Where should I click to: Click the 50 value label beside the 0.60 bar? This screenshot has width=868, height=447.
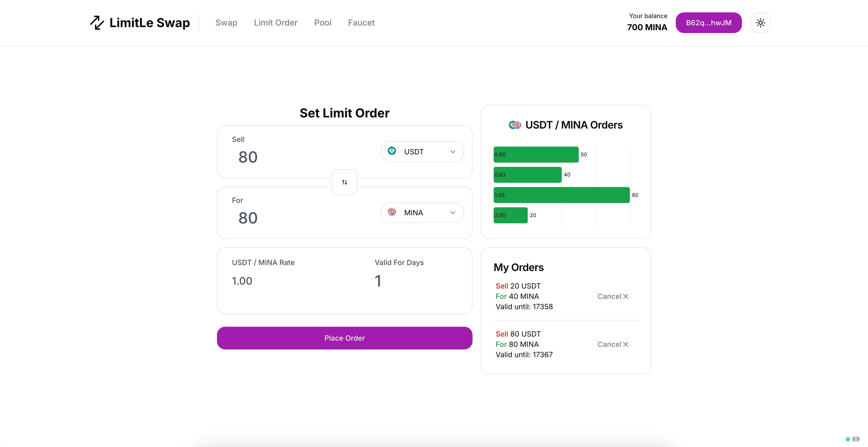(584, 155)
